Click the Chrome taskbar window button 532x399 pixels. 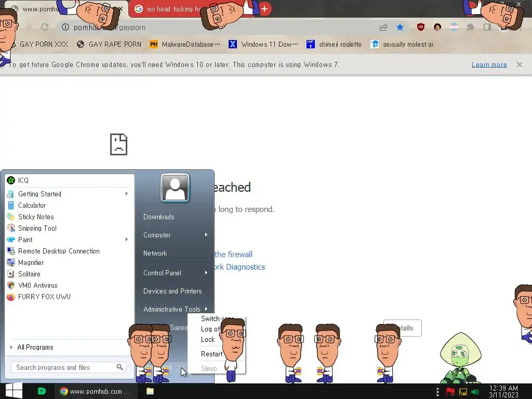tap(96, 391)
